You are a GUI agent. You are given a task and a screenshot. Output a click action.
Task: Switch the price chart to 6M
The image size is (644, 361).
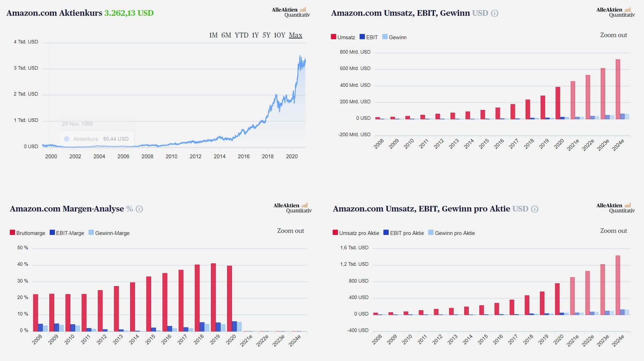pyautogui.click(x=226, y=35)
